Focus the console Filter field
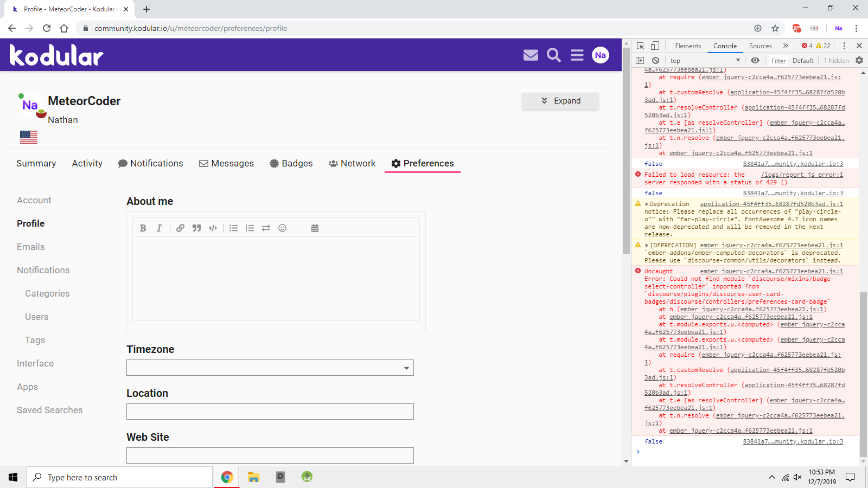The width and height of the screenshot is (868, 488). tap(778, 61)
